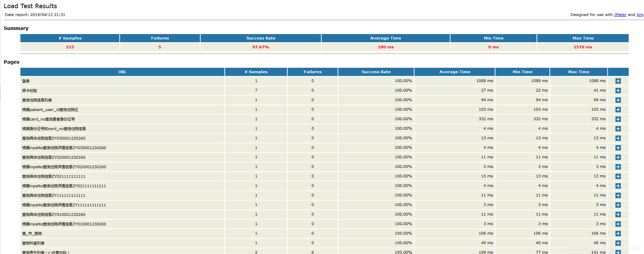
Task: Expand 根据inpaNo查询住院详情信息ZY010001230260 row details
Action: point(618,224)
